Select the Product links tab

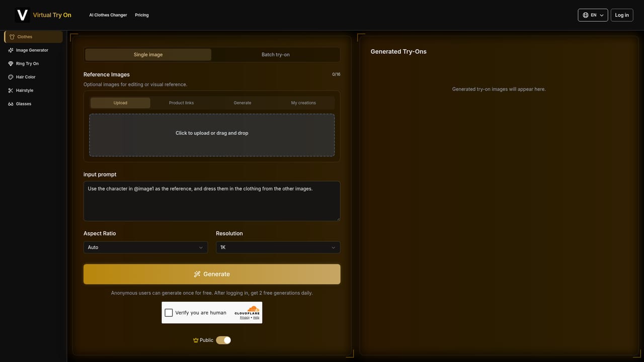coord(181,103)
